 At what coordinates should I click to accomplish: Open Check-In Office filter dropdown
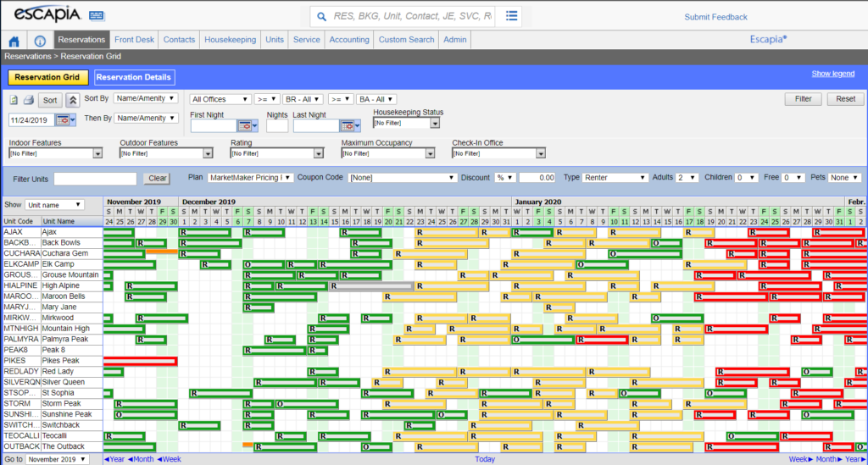[x=498, y=153]
